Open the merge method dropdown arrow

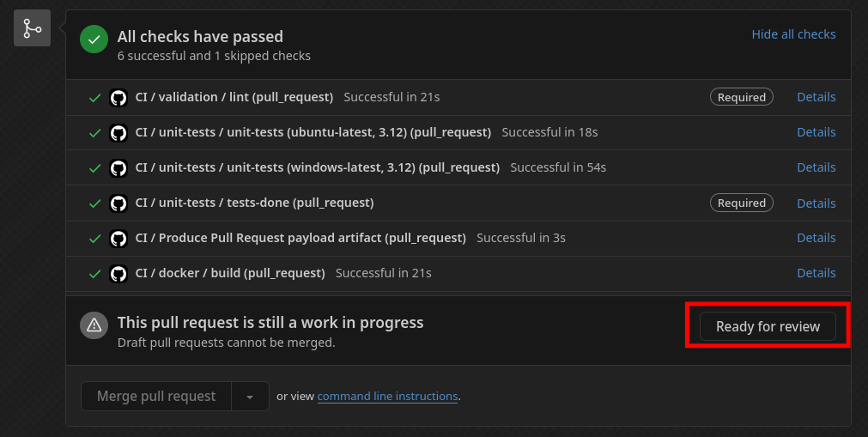click(250, 397)
